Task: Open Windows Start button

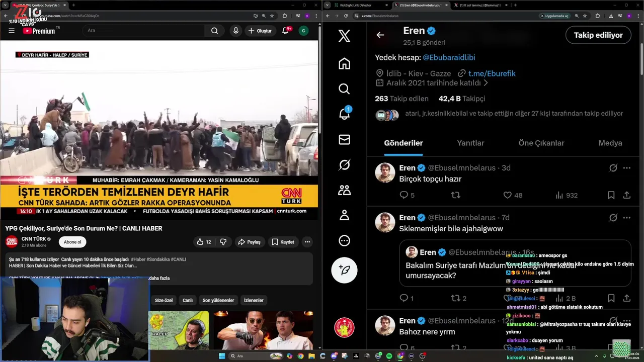Action: tap(222, 356)
